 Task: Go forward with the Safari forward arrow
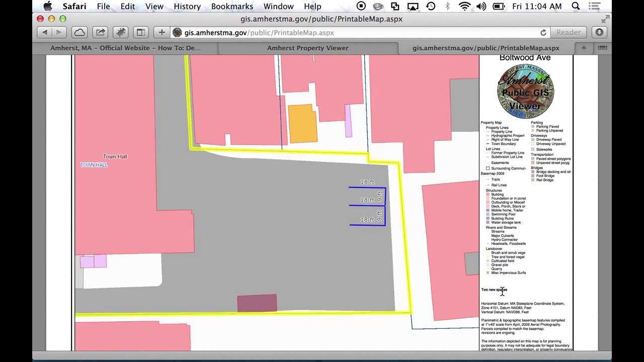pyautogui.click(x=59, y=32)
